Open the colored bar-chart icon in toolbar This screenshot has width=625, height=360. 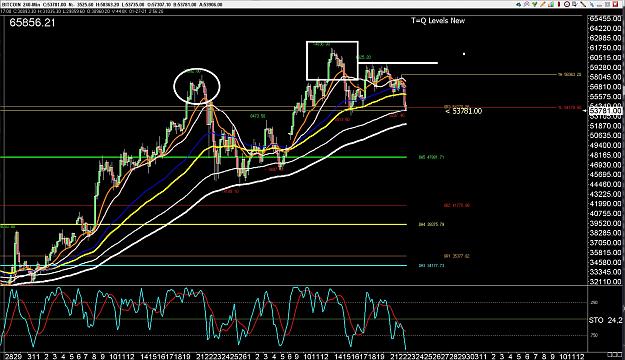[551, 4]
